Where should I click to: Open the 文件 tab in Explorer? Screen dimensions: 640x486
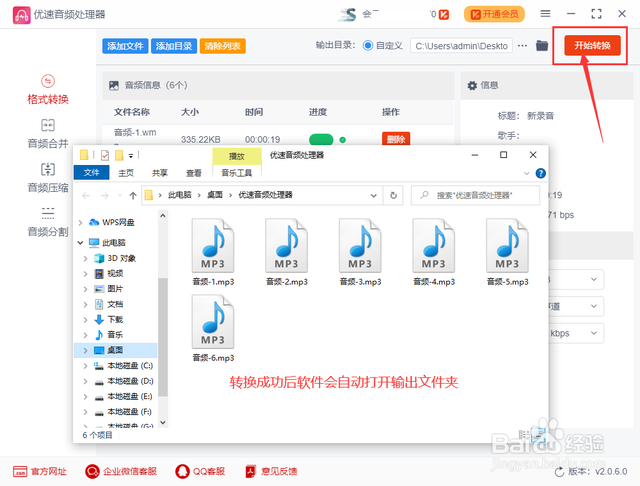click(x=91, y=173)
